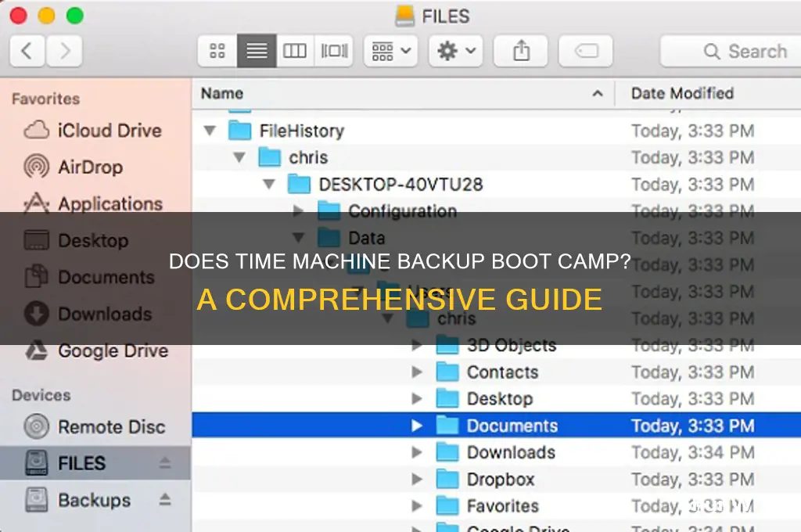Click the Dropbox folder icon
This screenshot has width=801, height=532.
click(x=447, y=480)
